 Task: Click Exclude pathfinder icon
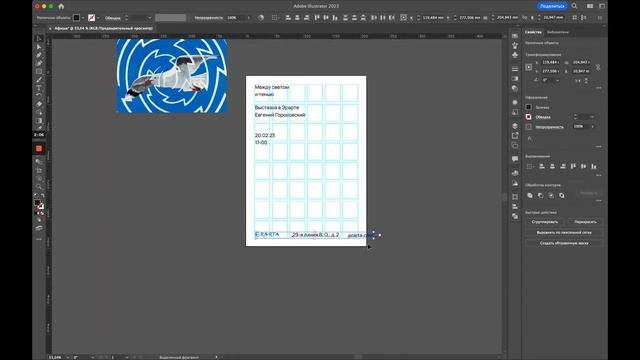562,196
